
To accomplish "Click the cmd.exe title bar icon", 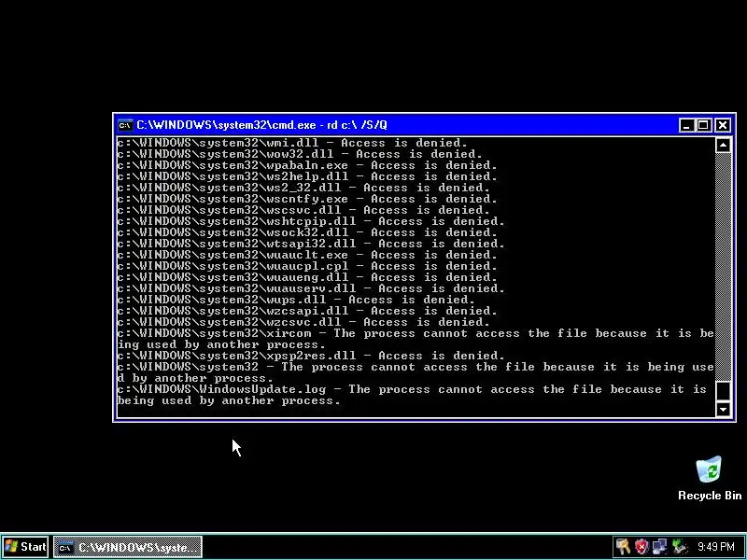I will (125, 125).
